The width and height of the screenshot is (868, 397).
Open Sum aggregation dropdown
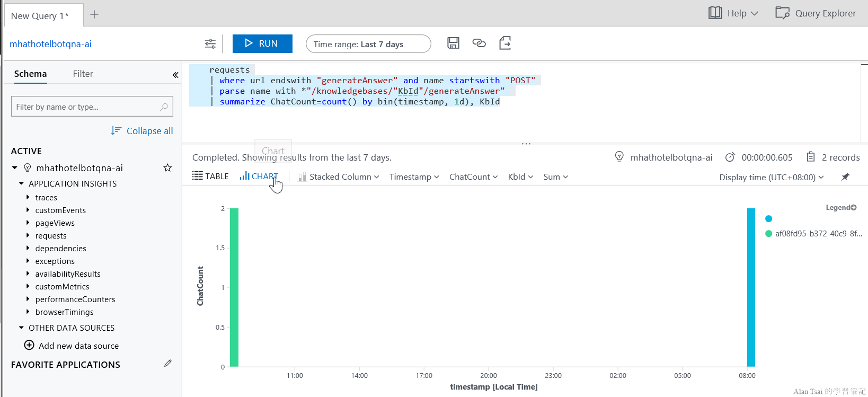pos(555,177)
